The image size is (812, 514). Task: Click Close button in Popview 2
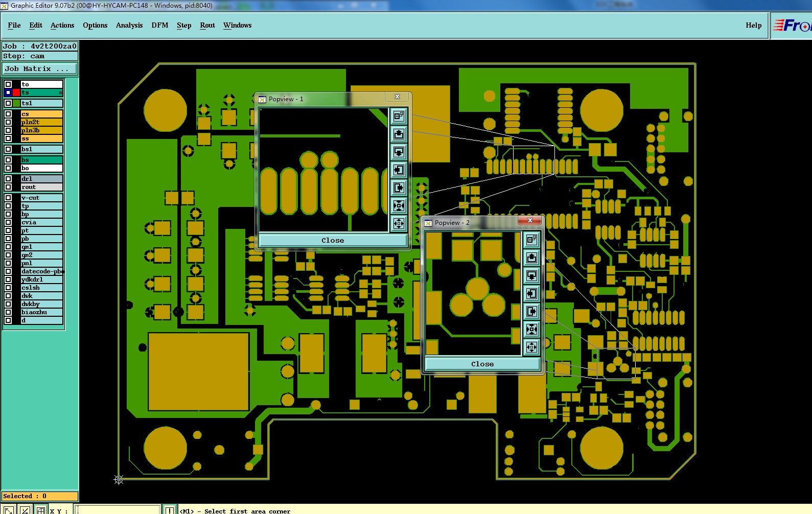coord(482,364)
